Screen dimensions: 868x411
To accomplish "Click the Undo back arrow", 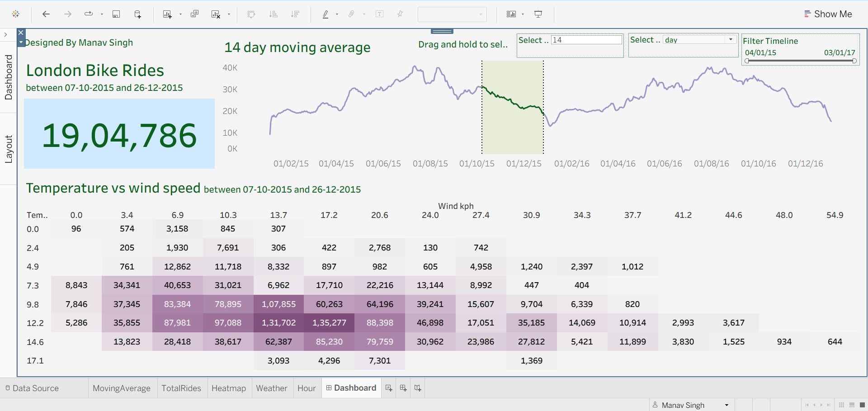I will tap(46, 14).
